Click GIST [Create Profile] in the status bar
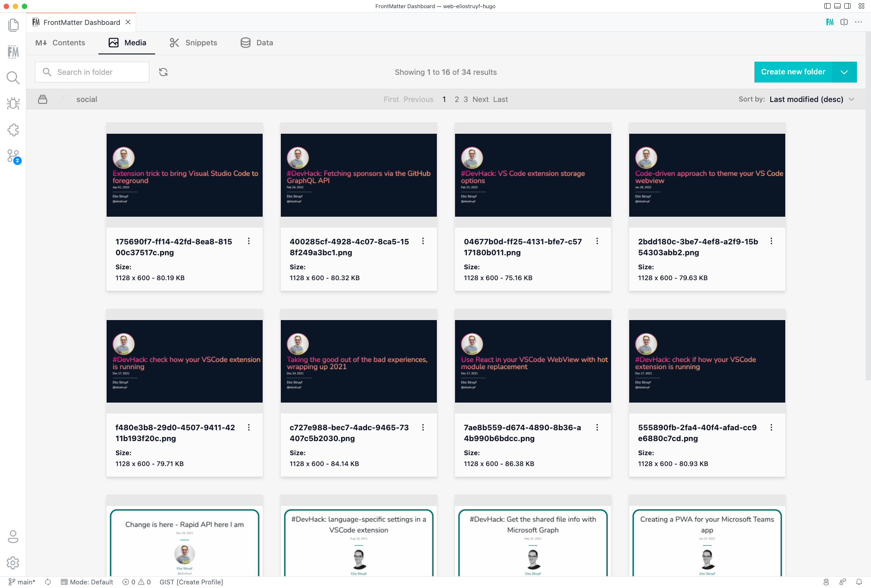Image resolution: width=871 pixels, height=588 pixels. 191,582
